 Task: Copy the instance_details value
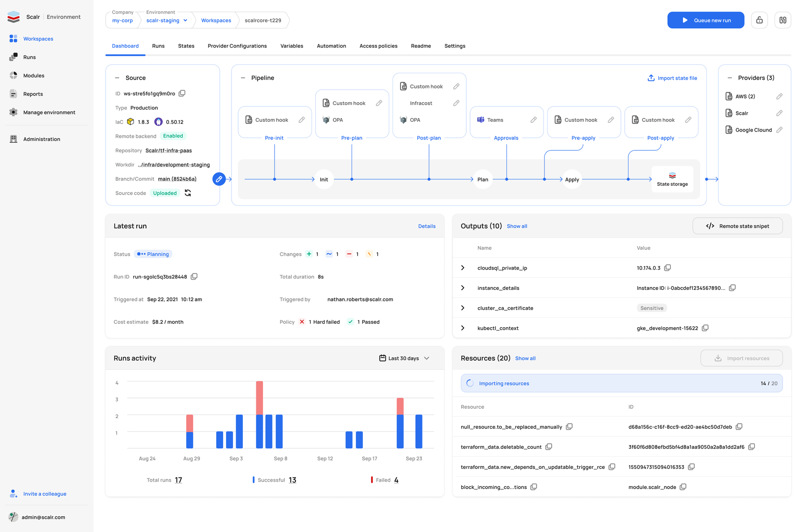(x=733, y=288)
